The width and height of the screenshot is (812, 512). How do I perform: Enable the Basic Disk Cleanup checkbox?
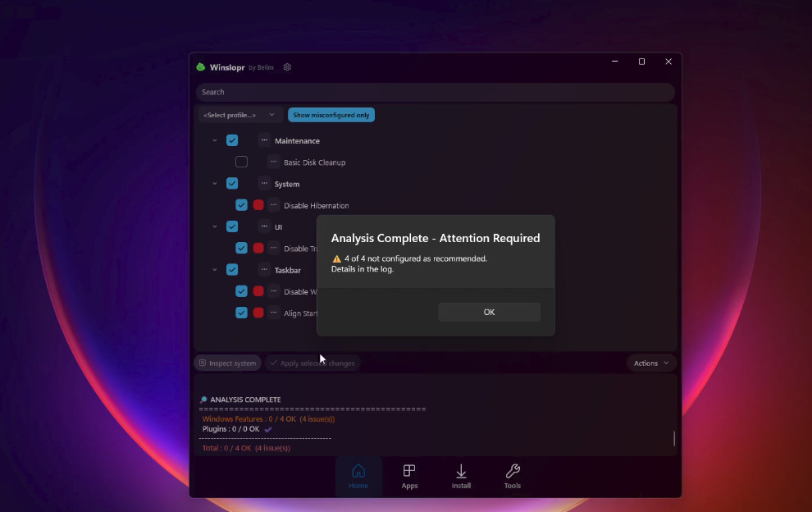[x=241, y=162]
